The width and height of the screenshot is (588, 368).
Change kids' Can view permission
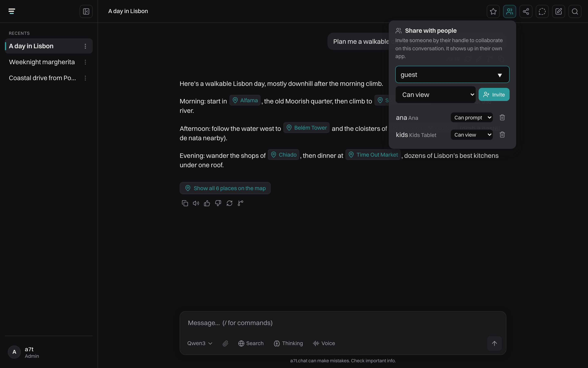tap(472, 135)
